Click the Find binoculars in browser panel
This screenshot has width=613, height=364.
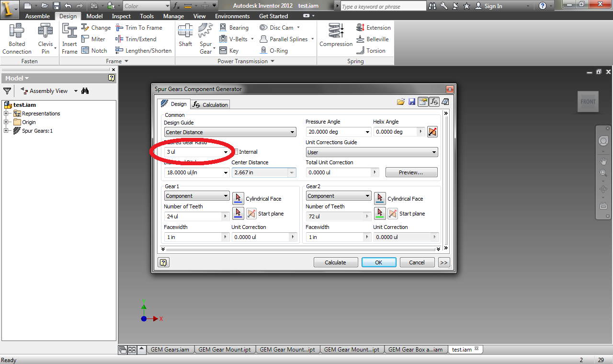[85, 91]
